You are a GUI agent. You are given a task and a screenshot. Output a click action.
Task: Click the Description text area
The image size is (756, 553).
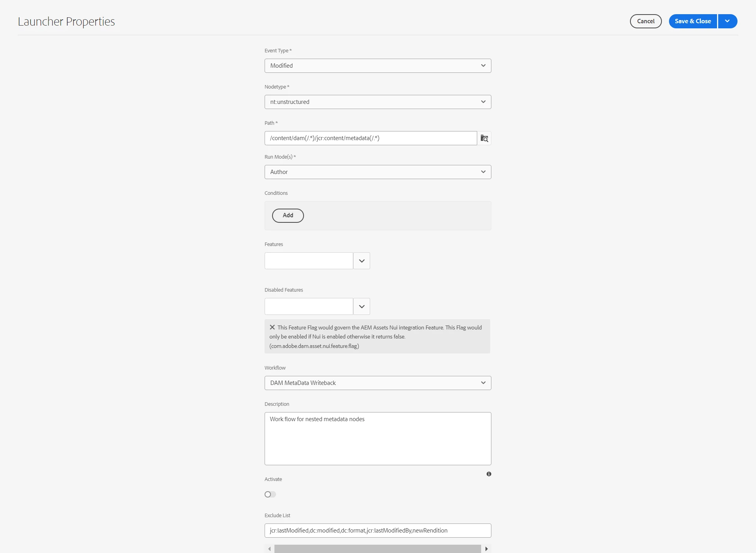378,438
